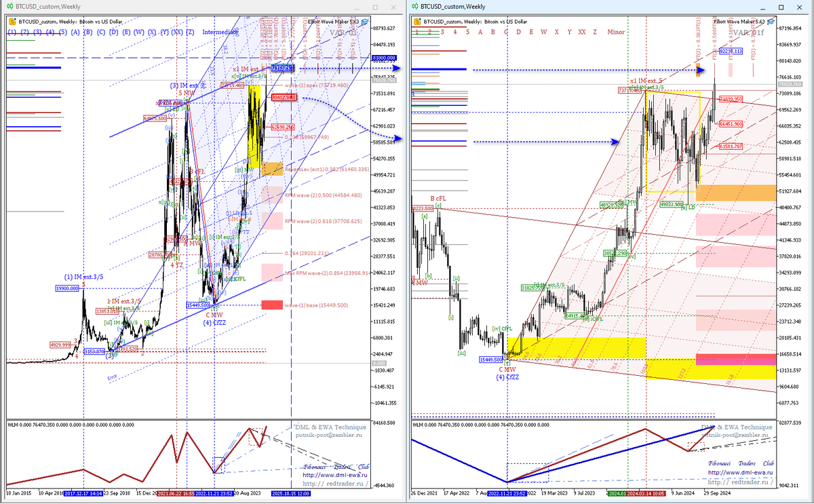
Task: Open the redtrader.ru link in left chart
Action: tap(334, 484)
